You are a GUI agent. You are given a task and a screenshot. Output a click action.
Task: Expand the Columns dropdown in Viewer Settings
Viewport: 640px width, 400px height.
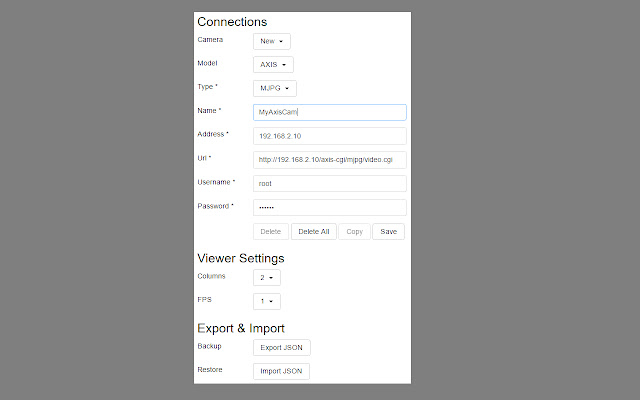coord(267,277)
